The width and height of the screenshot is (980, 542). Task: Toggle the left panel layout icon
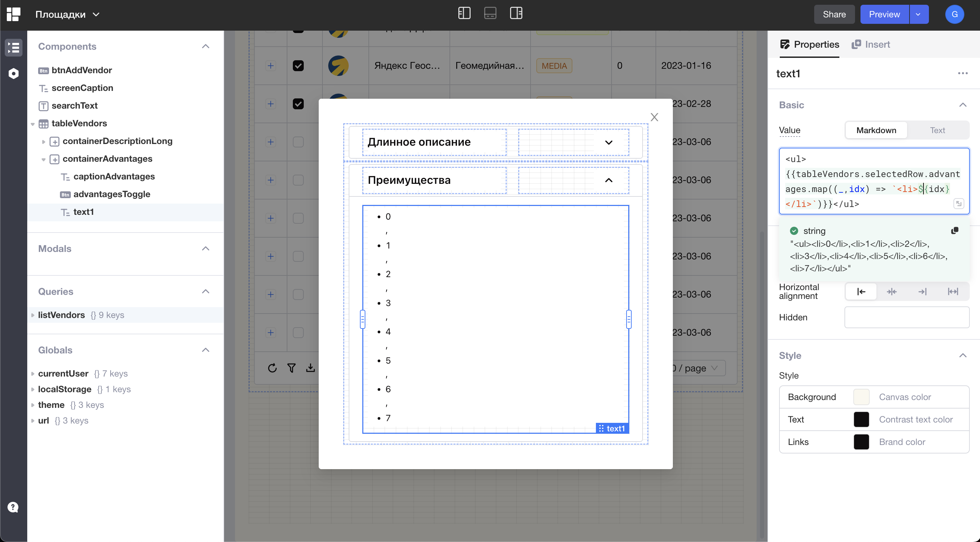click(x=464, y=14)
